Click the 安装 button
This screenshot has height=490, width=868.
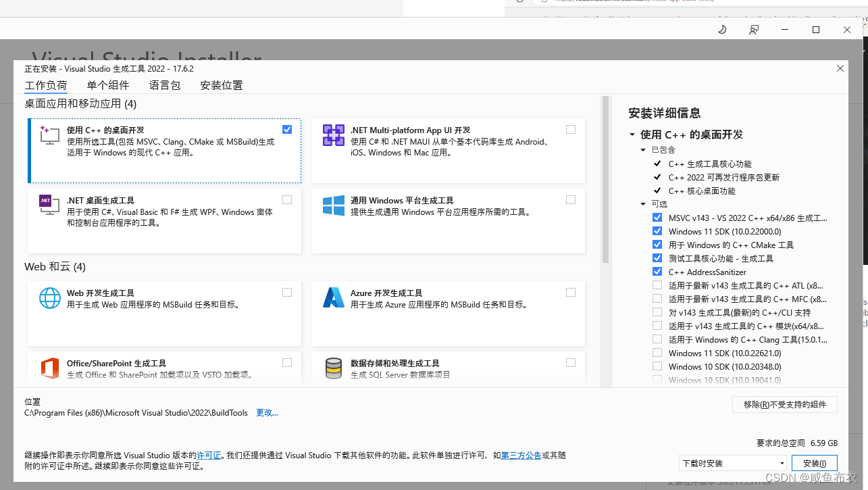pos(814,463)
